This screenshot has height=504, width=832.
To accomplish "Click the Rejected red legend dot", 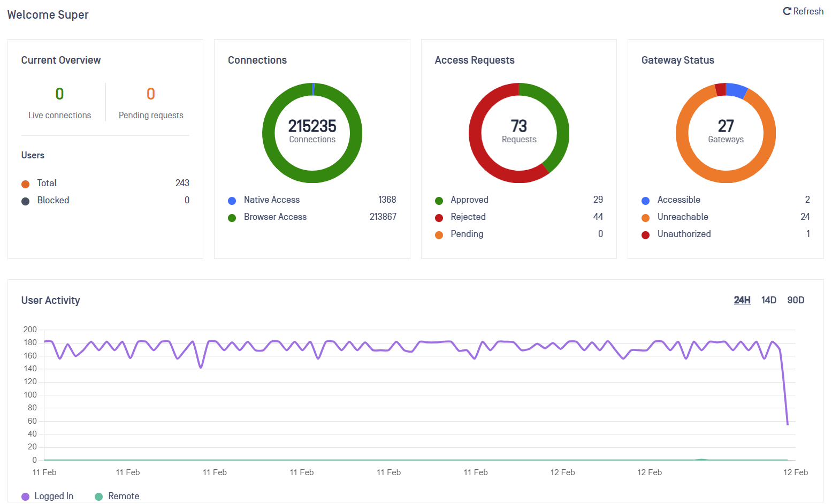I will tap(439, 218).
